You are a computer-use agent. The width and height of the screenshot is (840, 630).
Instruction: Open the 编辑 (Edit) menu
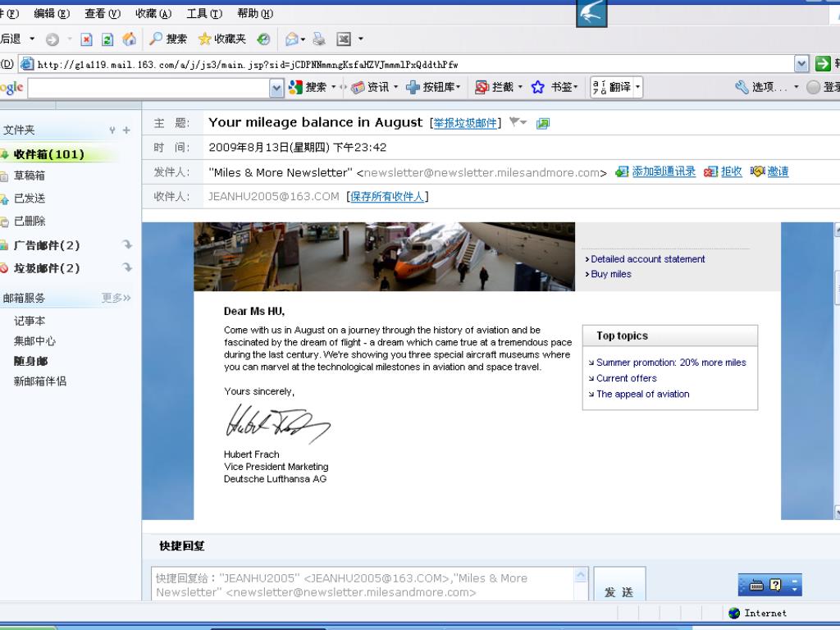[x=52, y=13]
